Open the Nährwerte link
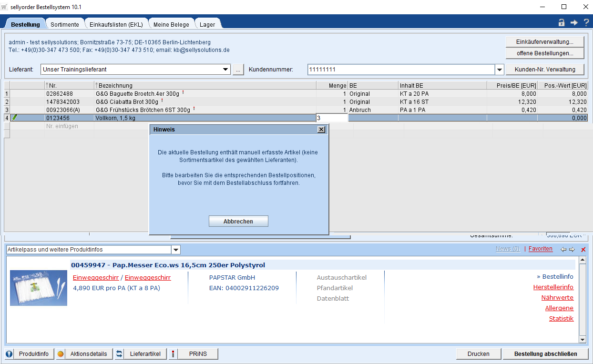Viewport: 593px width, 364px height. tap(557, 298)
